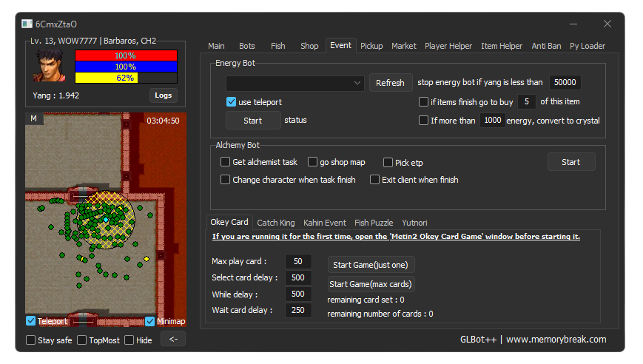Click the energy threshold field 1000
The image size is (643, 364).
tap(492, 120)
